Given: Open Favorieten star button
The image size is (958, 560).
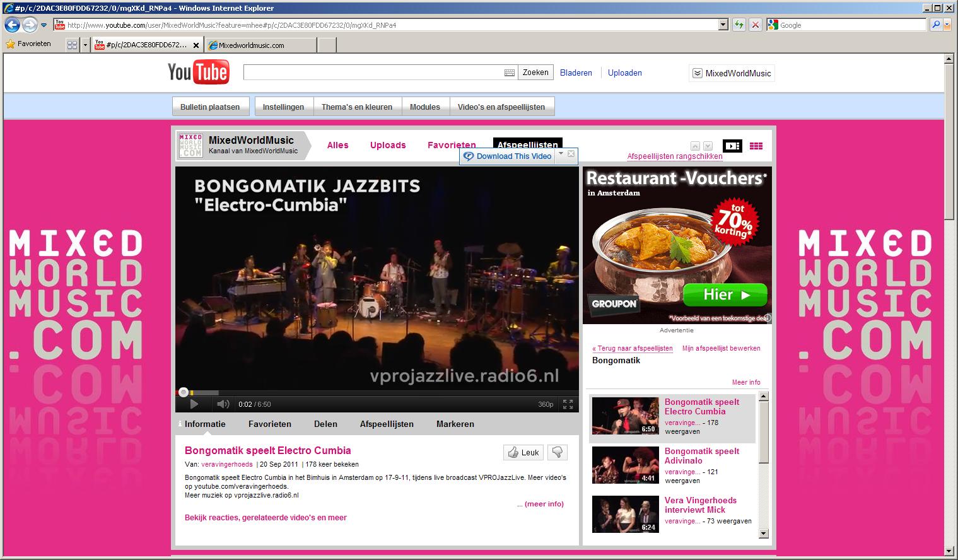Looking at the screenshot, I should point(28,44).
